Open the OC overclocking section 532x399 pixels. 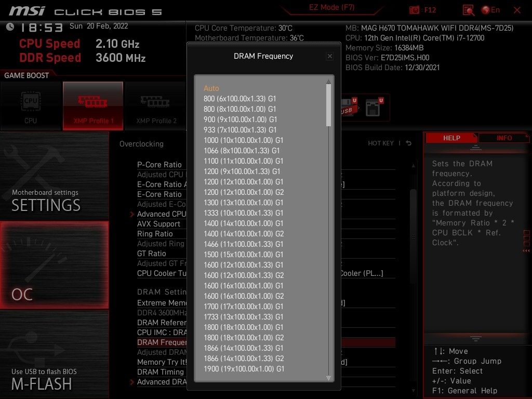(x=54, y=265)
